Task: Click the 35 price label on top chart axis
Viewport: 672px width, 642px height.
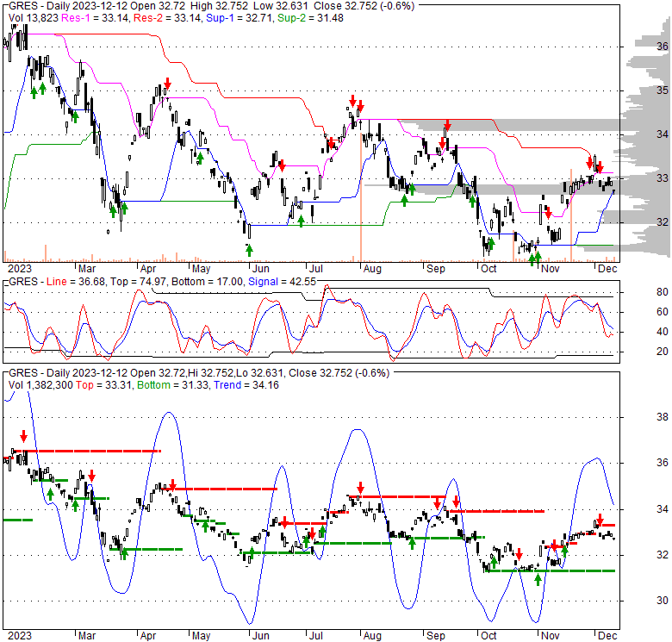Action: [663, 90]
